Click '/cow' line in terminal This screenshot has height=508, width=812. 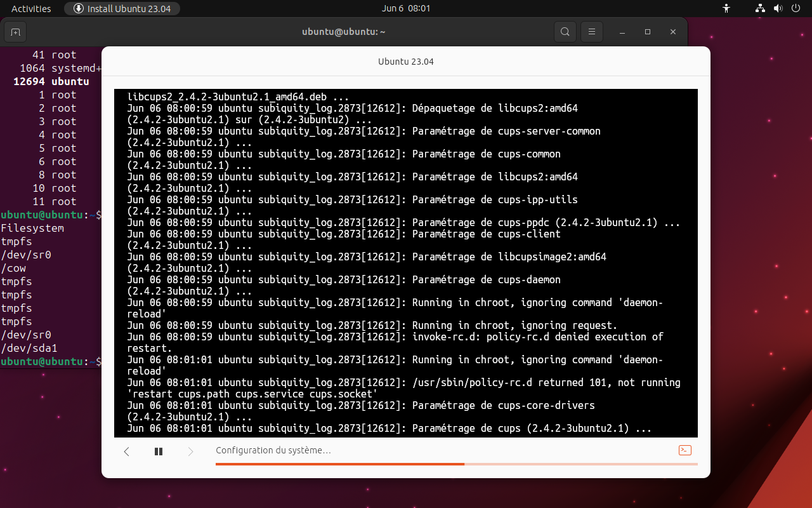pyautogui.click(x=13, y=268)
